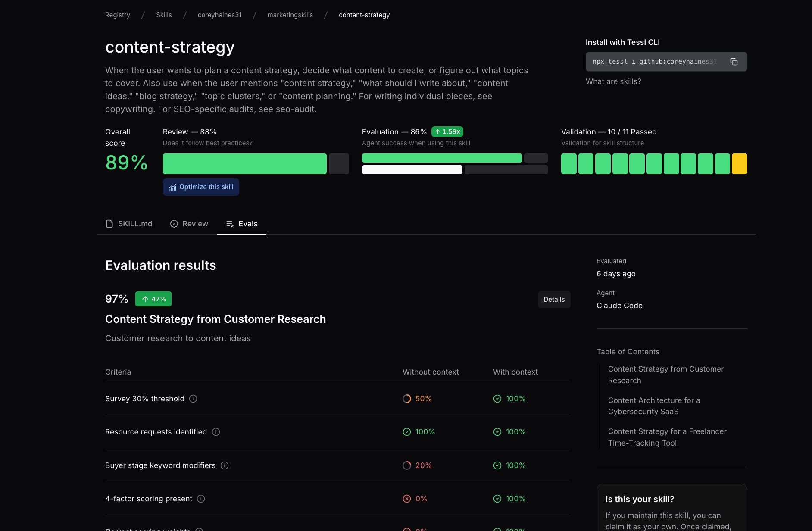The image size is (812, 531).
Task: Show info for 4-factor scoring present
Action: click(201, 499)
